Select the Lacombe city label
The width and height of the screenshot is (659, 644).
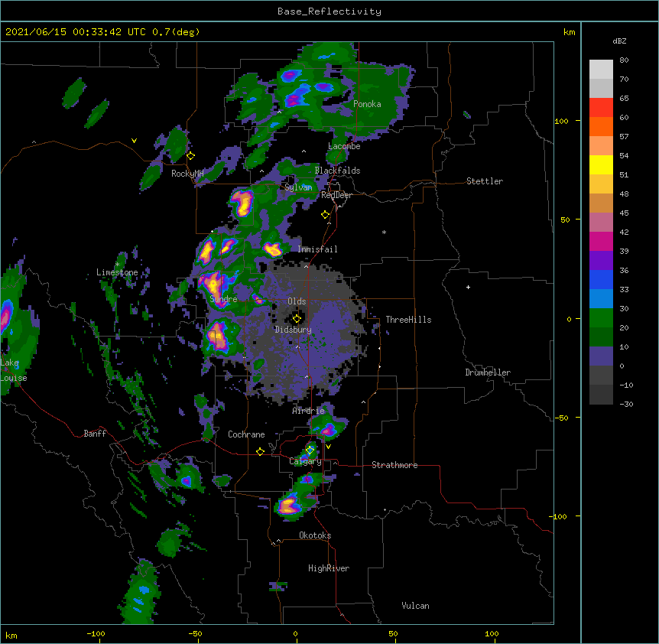point(344,146)
